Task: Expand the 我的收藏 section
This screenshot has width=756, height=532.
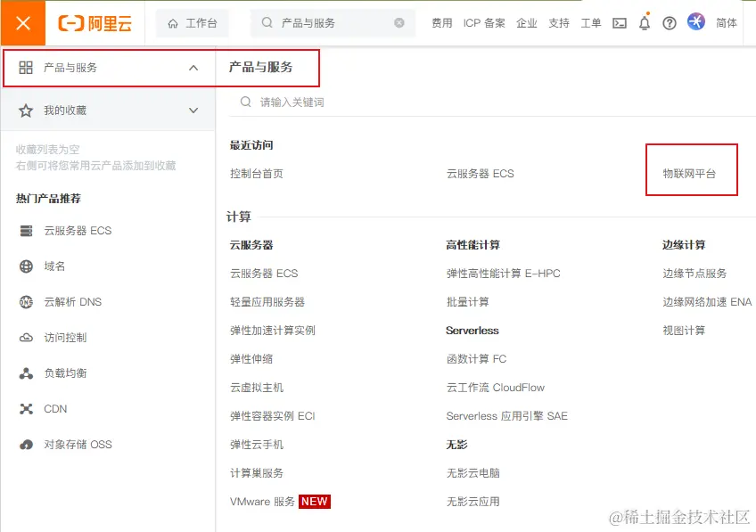Action: 193,110
